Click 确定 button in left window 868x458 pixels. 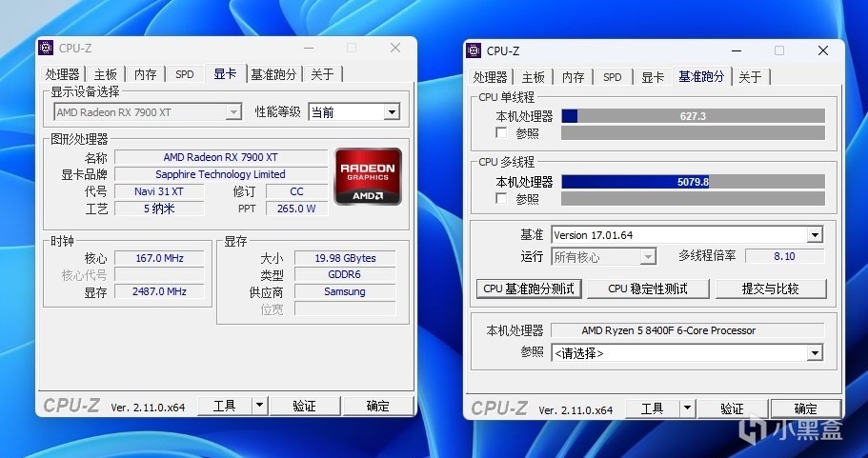[378, 406]
